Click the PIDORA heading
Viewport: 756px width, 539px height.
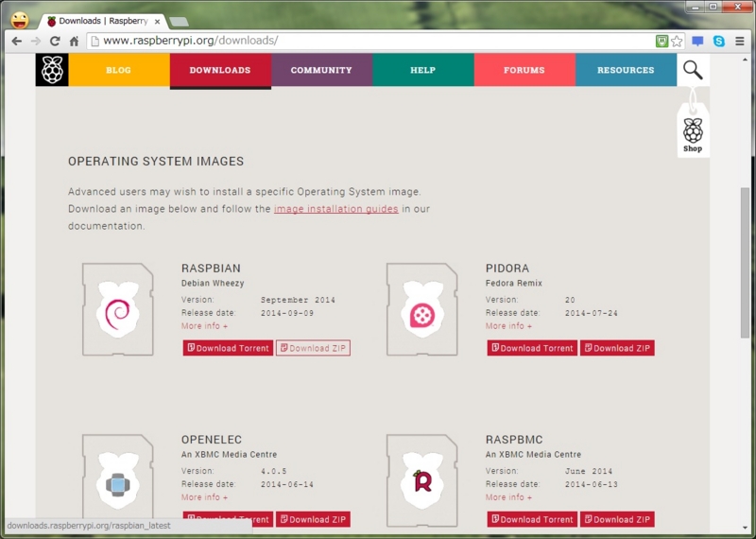507,269
